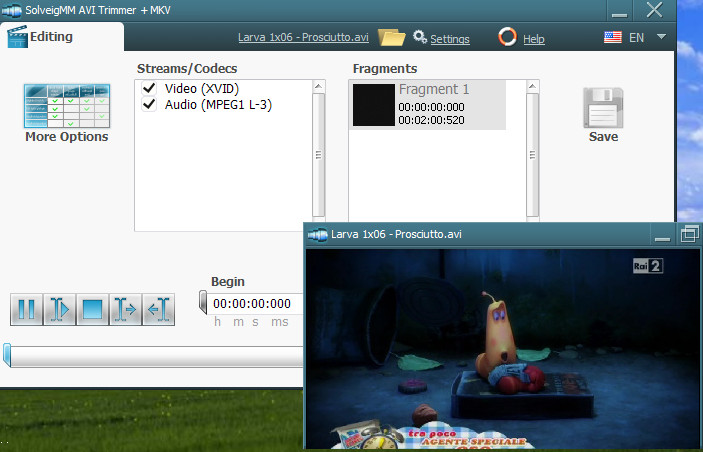Viewport: 703px width, 452px height.
Task: Click the Streams/Codecs list scroll-up arrow
Action: (x=318, y=87)
